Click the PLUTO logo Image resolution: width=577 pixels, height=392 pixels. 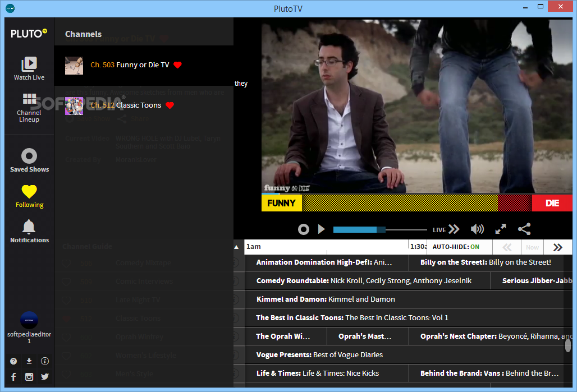click(x=29, y=34)
